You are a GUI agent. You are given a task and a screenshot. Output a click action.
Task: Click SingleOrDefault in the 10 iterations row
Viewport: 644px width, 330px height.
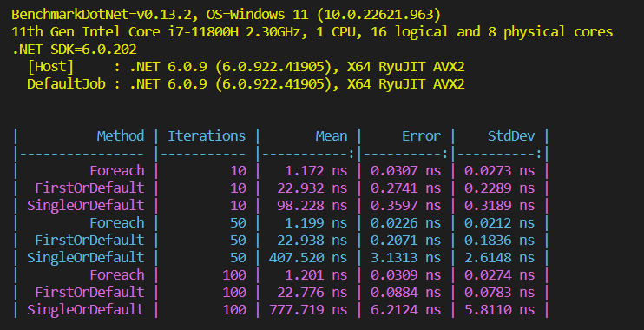coord(85,205)
